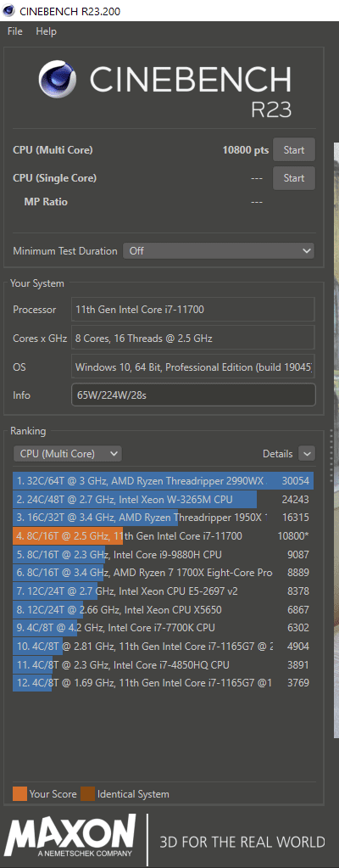Click the 3D FOR THE REAL WORLD tagline

(242, 842)
